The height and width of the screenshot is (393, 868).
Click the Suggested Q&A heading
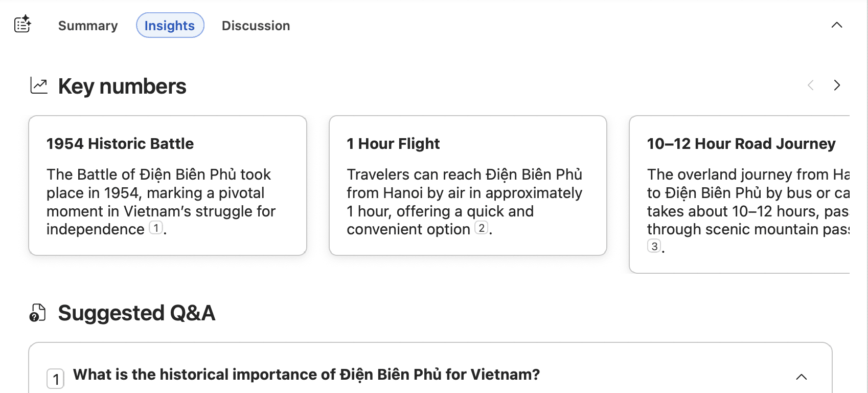tap(136, 313)
